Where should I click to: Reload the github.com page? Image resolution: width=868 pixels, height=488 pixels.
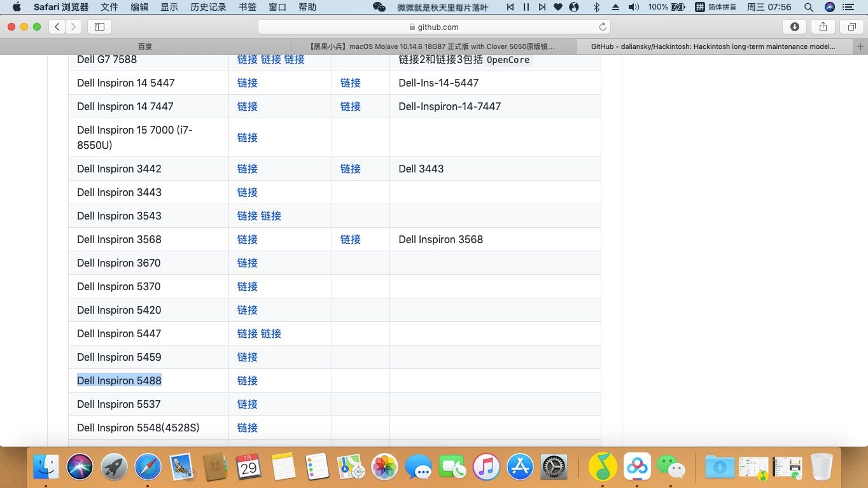(x=603, y=27)
